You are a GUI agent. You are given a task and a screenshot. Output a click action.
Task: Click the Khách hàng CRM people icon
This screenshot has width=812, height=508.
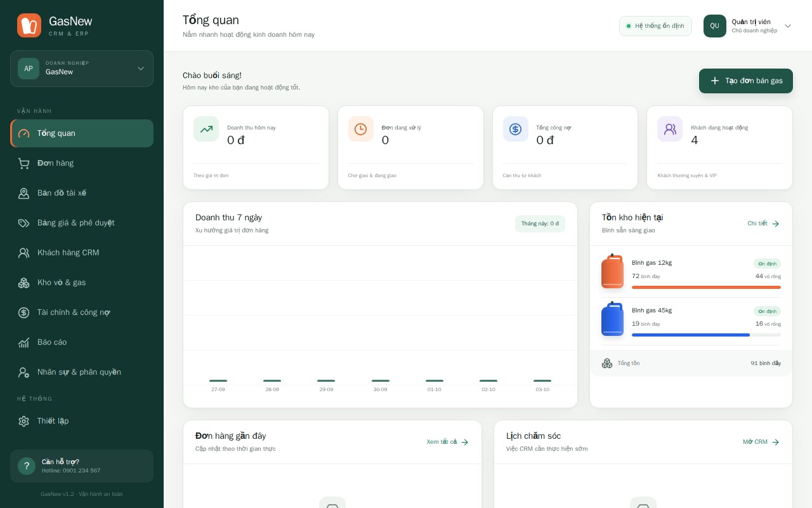pyautogui.click(x=24, y=253)
